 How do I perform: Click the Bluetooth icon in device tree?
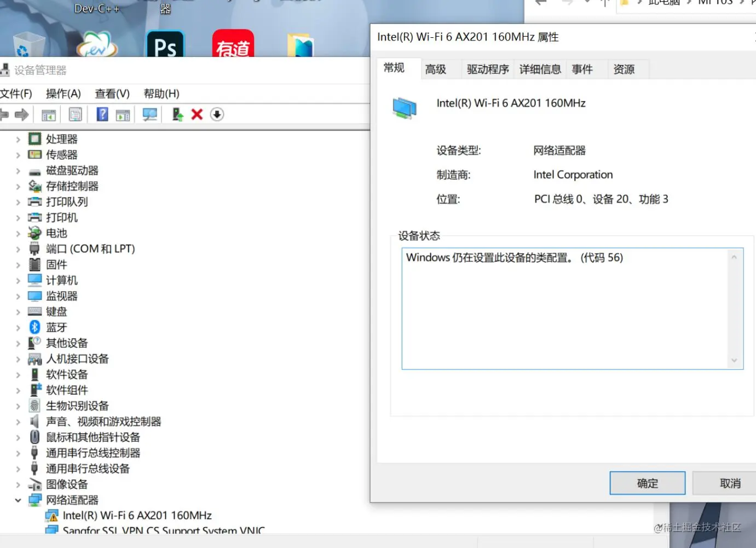34,327
